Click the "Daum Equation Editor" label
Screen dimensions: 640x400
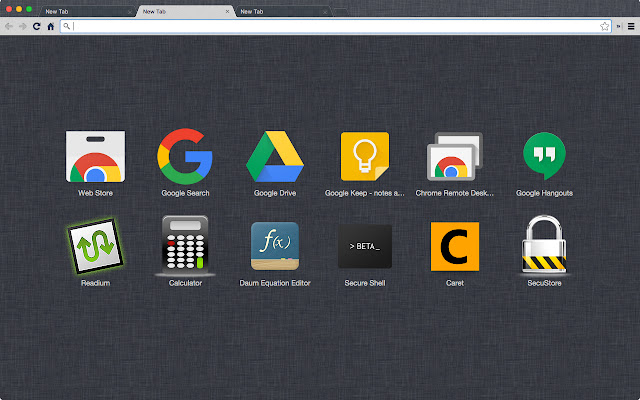coord(275,283)
